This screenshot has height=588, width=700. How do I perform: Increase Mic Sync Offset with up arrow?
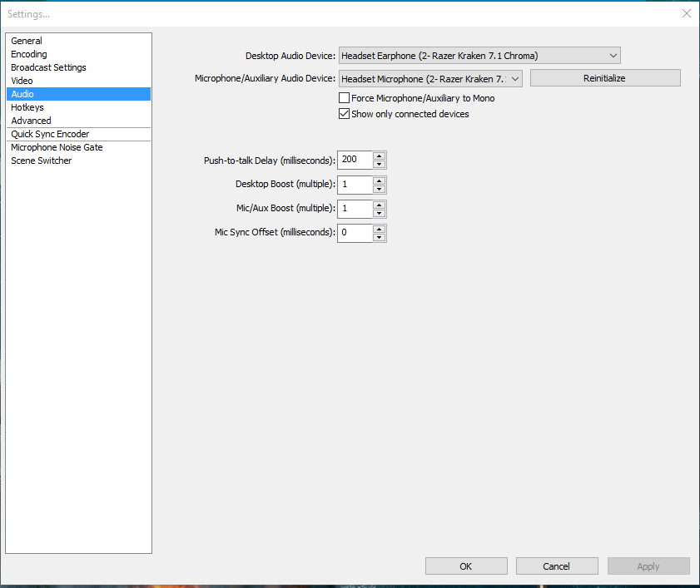point(380,229)
